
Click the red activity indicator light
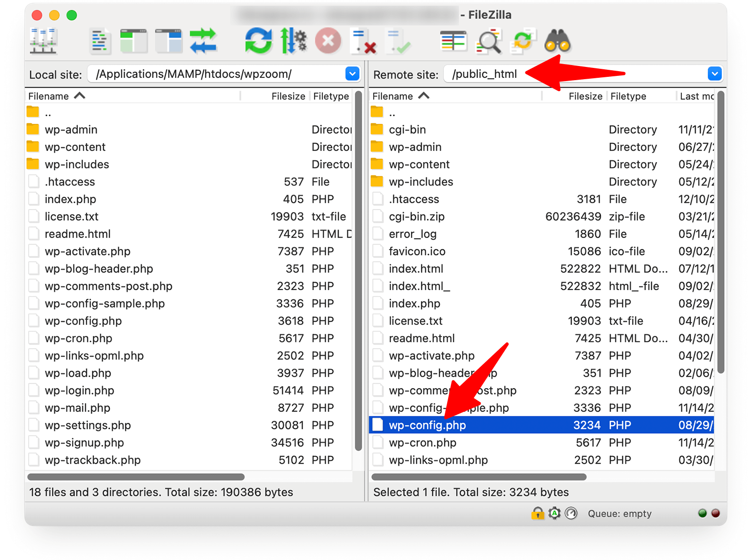click(715, 513)
